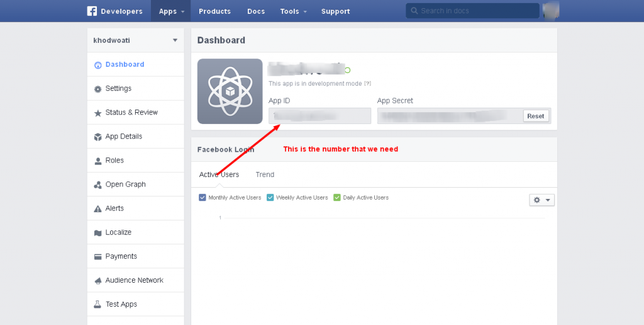Image resolution: width=644 pixels, height=325 pixels.
Task: Switch to the Active Users tab
Action: pos(219,174)
